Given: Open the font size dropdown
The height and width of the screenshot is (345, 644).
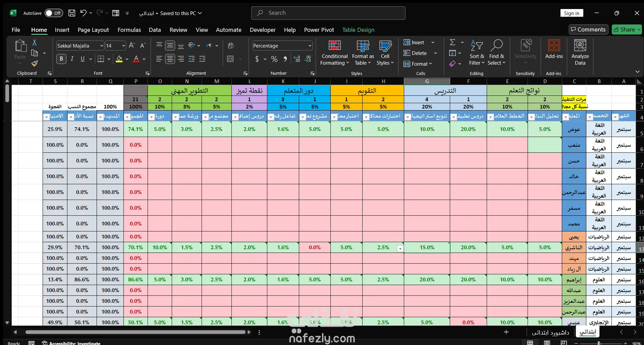Looking at the screenshot, I should [123, 46].
